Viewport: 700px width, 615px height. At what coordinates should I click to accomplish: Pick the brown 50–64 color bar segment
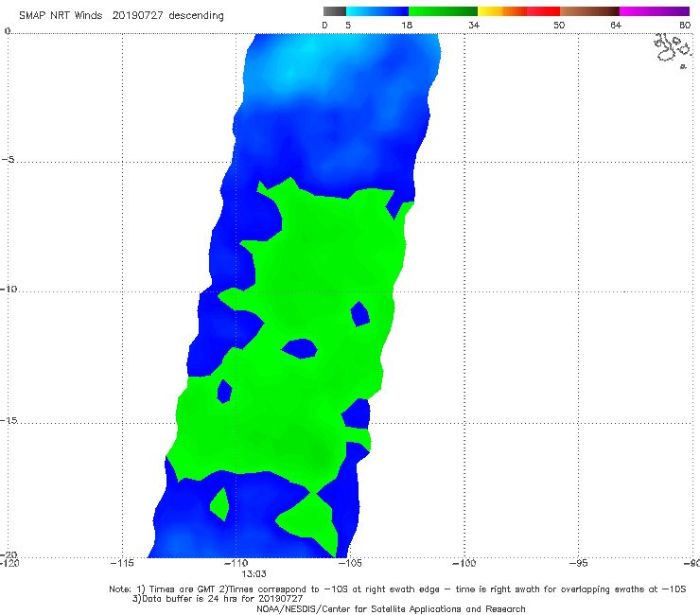(x=589, y=11)
